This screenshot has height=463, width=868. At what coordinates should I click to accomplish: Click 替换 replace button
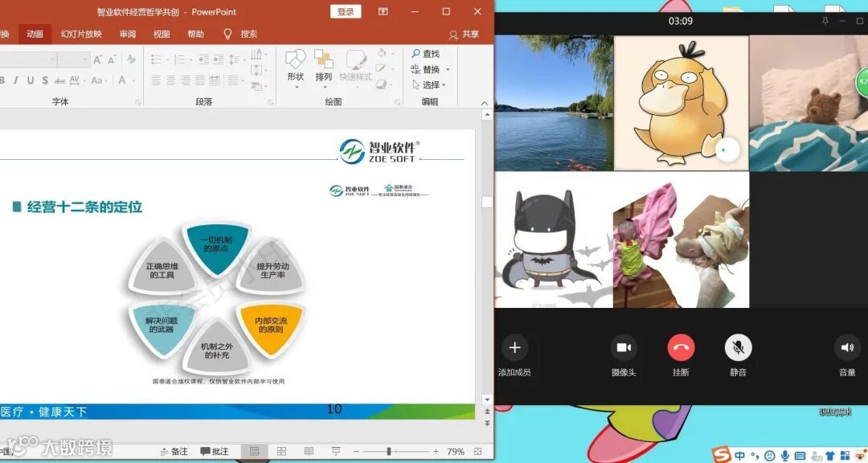429,69
